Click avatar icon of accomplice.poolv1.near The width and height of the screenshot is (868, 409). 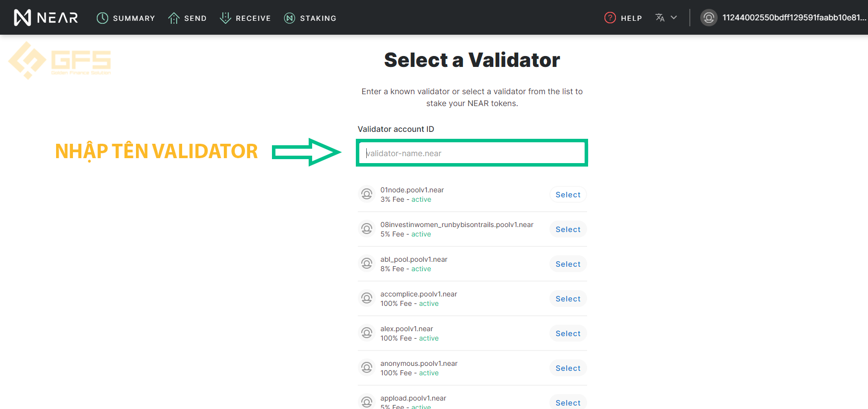point(367,298)
